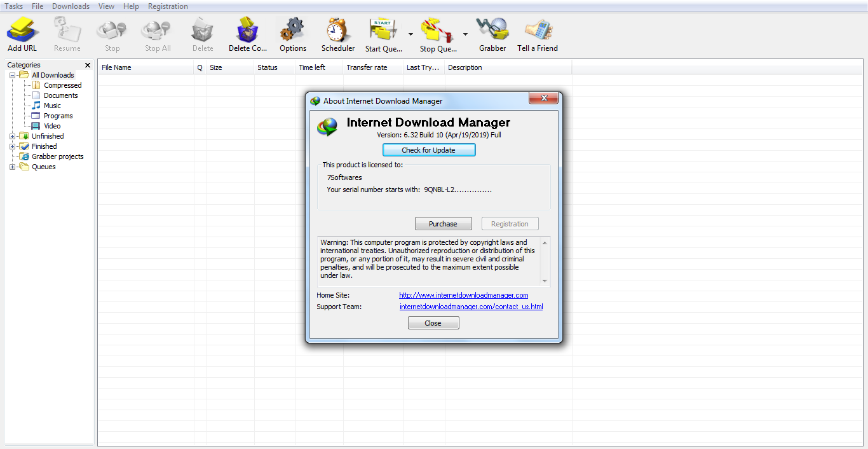Click the Close button in About dialog
The width and height of the screenshot is (868, 449).
[x=433, y=323]
